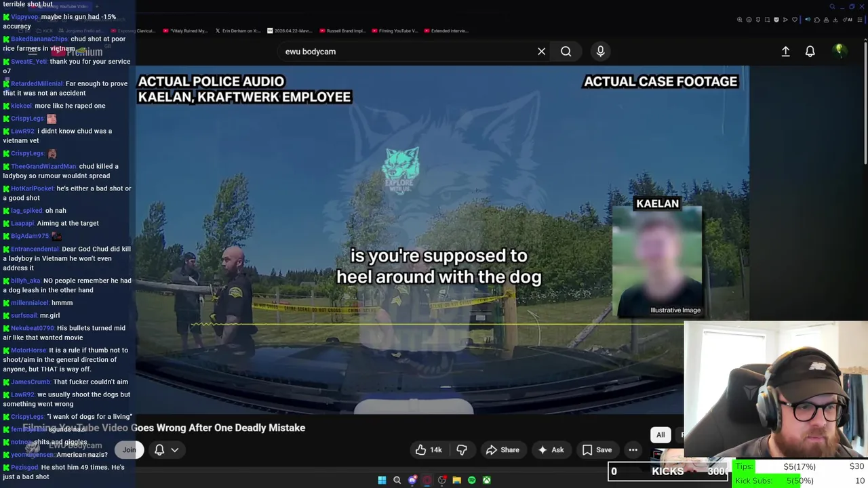Switch to the 'Extended Intervie...' tab
The height and width of the screenshot is (488, 868).
[446, 30]
